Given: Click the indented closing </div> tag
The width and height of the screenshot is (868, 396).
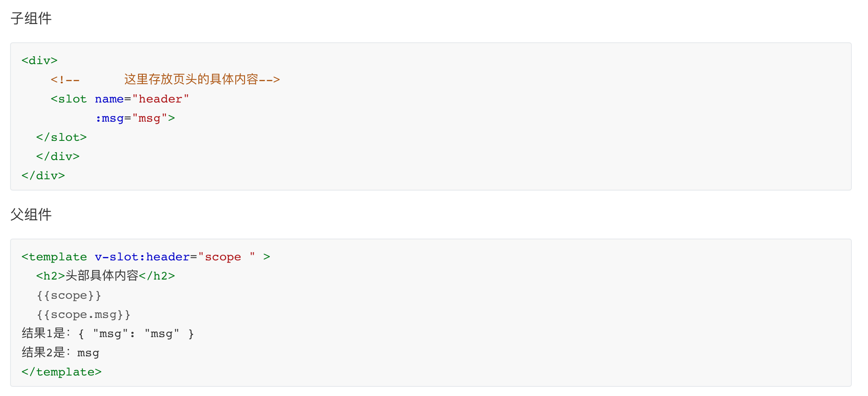Looking at the screenshot, I should [x=58, y=157].
